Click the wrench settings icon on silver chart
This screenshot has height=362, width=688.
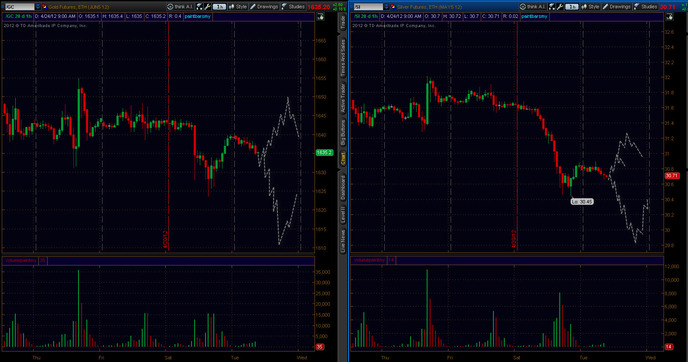pos(560,7)
